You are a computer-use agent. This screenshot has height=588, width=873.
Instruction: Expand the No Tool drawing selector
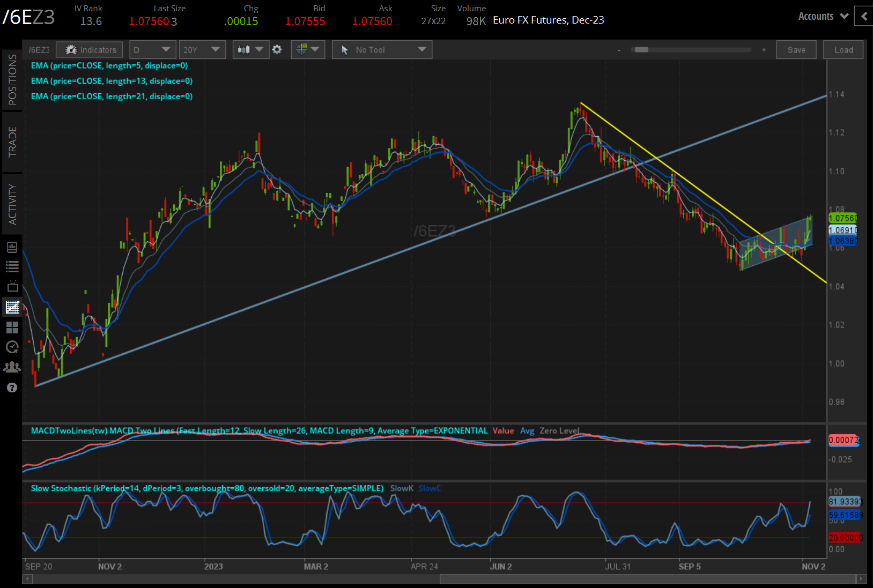click(x=382, y=50)
